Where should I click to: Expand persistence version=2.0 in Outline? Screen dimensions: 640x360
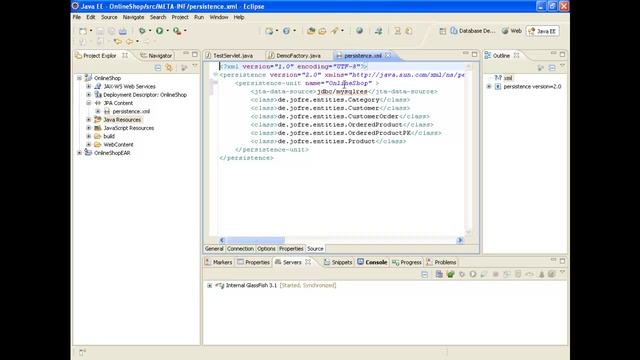pyautogui.click(x=489, y=87)
